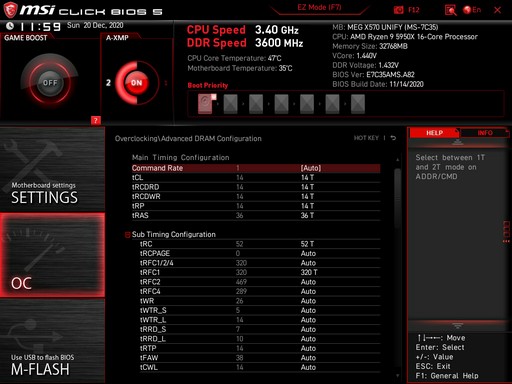Open the M-FLASH BIOS flashing section
This screenshot has width=512, height=384.
(x=52, y=341)
